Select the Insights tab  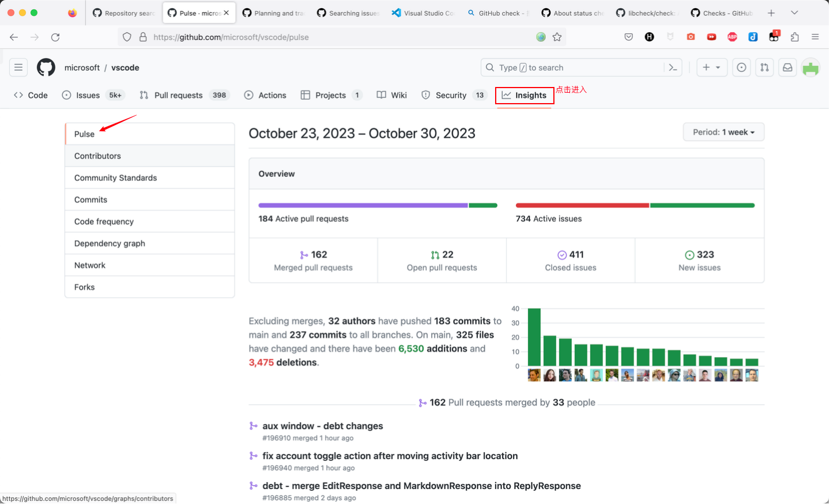(x=525, y=95)
